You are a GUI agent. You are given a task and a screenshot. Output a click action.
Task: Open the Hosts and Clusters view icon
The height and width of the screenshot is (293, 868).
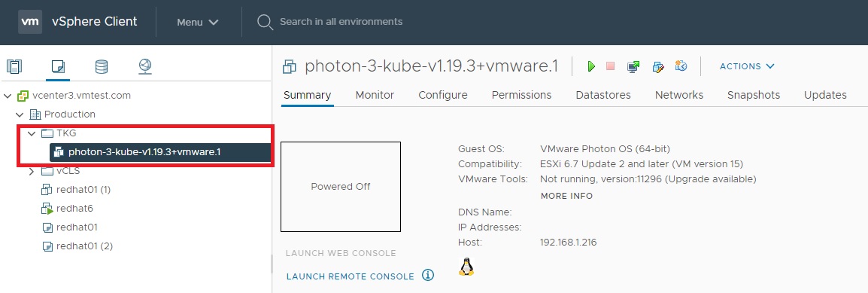(14, 67)
